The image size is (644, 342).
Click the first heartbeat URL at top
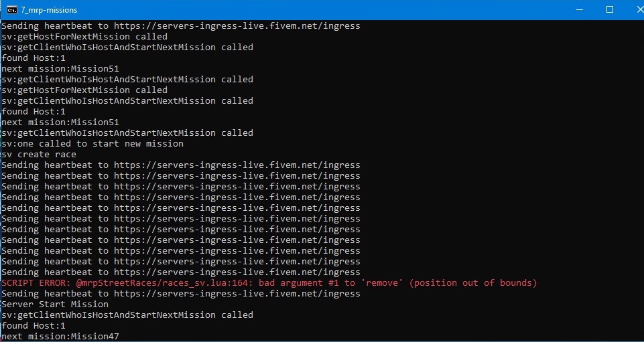point(237,26)
